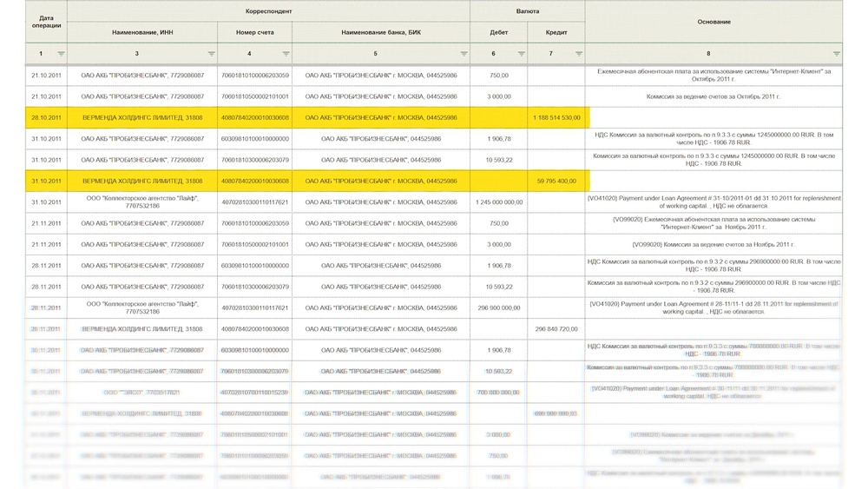The width and height of the screenshot is (868, 489).
Task: Select the debit amount 1 245 000 000,00
Action: pyautogui.click(x=499, y=202)
